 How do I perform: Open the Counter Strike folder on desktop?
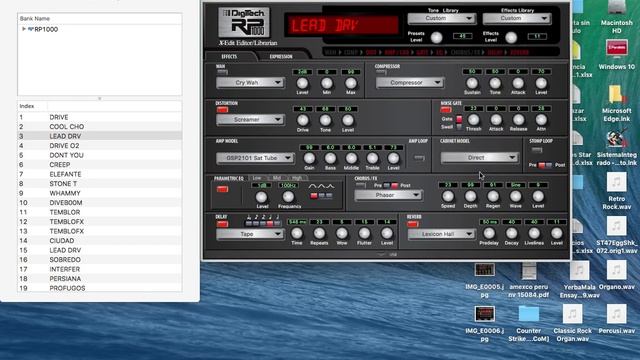[x=529, y=314]
